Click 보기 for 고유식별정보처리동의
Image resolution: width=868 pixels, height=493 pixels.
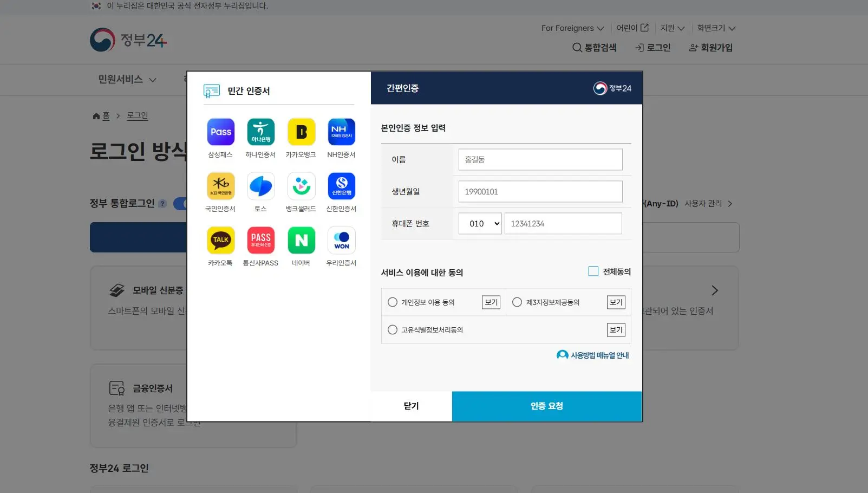pos(616,330)
